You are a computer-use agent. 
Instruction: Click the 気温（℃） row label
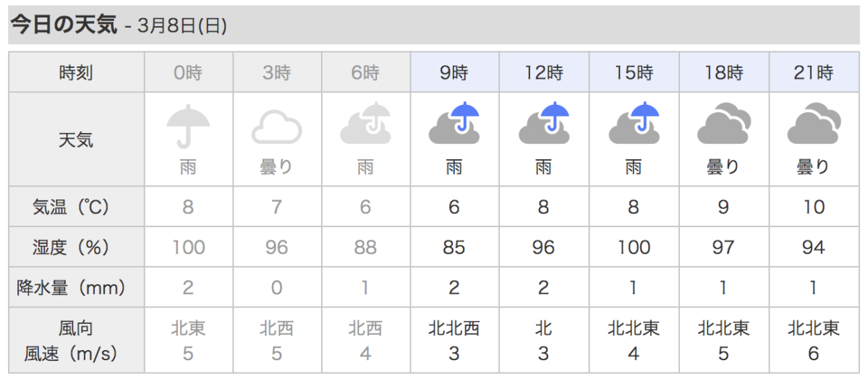click(x=76, y=208)
